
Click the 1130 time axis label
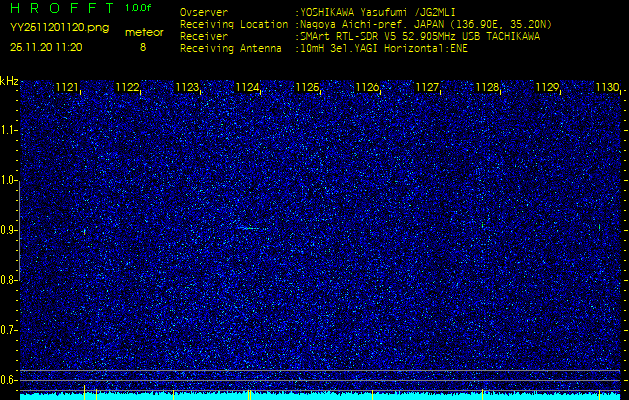click(x=607, y=87)
